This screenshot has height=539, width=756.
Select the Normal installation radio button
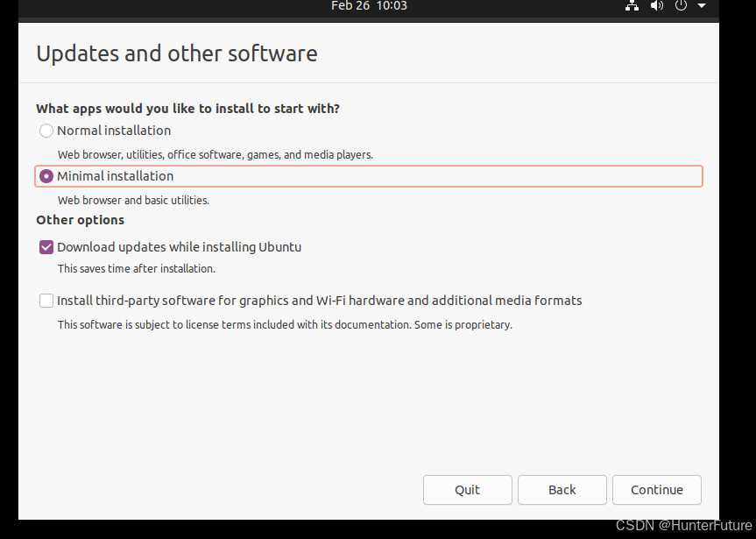[x=46, y=131]
